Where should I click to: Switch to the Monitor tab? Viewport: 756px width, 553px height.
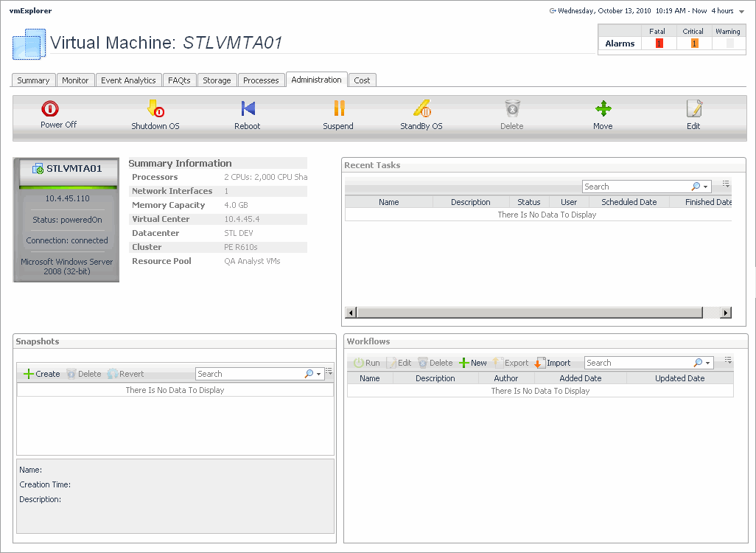tap(75, 80)
